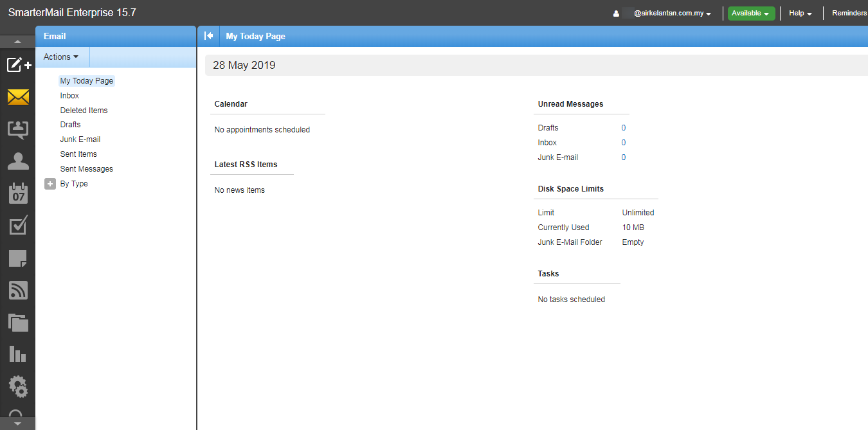Click the user account person icon
Image resolution: width=868 pixels, height=430 pixels.
click(616, 13)
